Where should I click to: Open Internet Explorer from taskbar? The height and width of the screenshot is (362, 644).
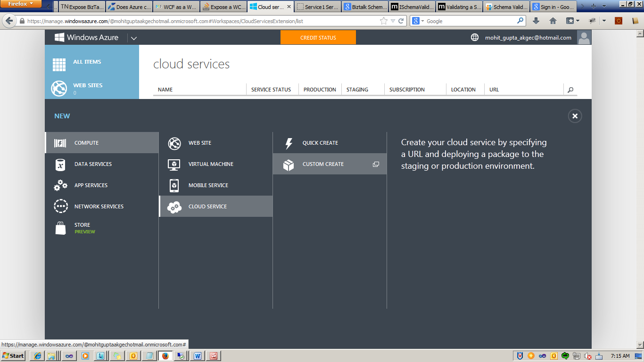pyautogui.click(x=37, y=356)
